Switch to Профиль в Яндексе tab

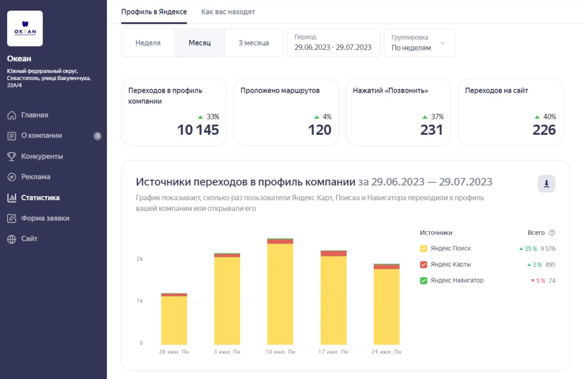coord(154,12)
